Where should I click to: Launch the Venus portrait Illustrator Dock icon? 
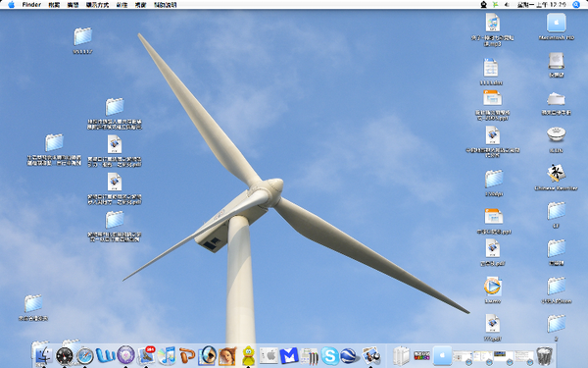coord(227,355)
